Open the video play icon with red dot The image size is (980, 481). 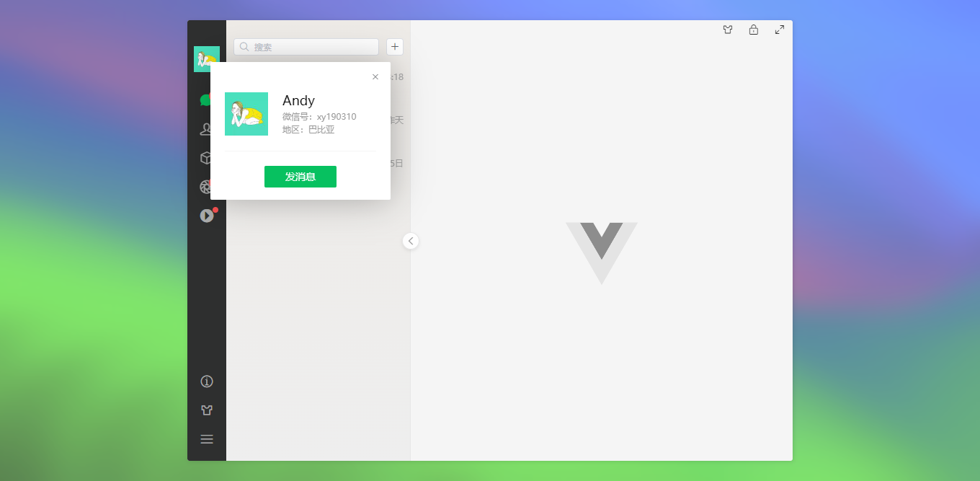point(207,216)
